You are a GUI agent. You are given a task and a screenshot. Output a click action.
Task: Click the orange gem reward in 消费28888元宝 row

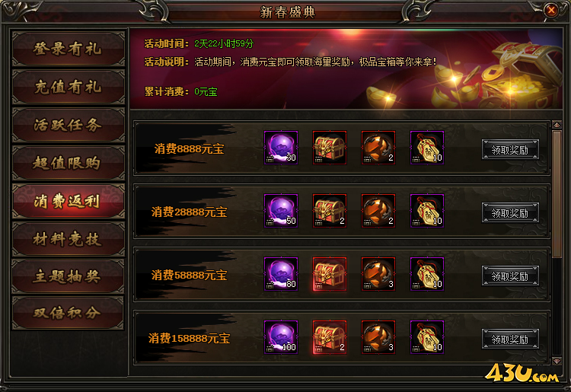pos(378,211)
